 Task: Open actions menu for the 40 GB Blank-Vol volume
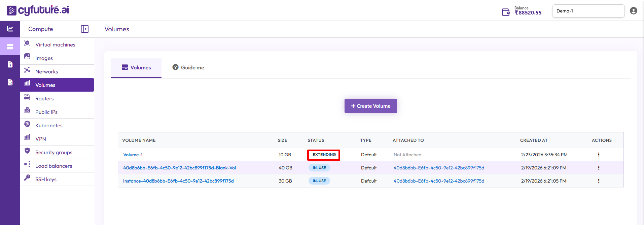click(x=599, y=168)
